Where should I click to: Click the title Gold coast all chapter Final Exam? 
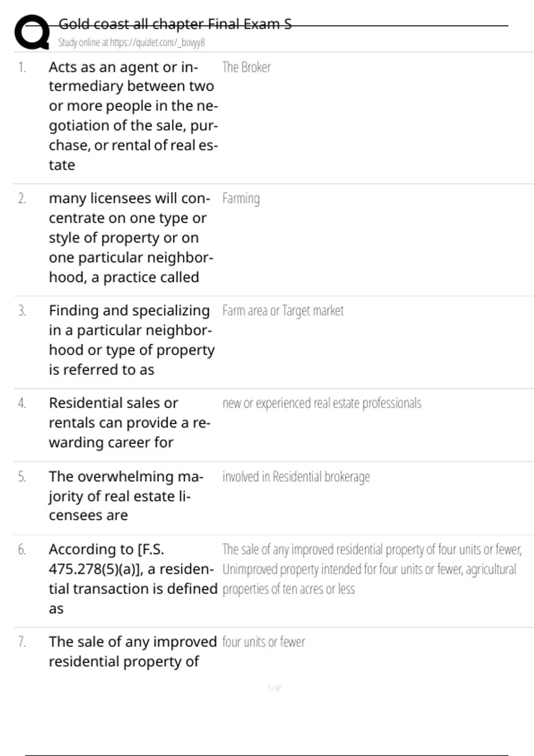175,24
